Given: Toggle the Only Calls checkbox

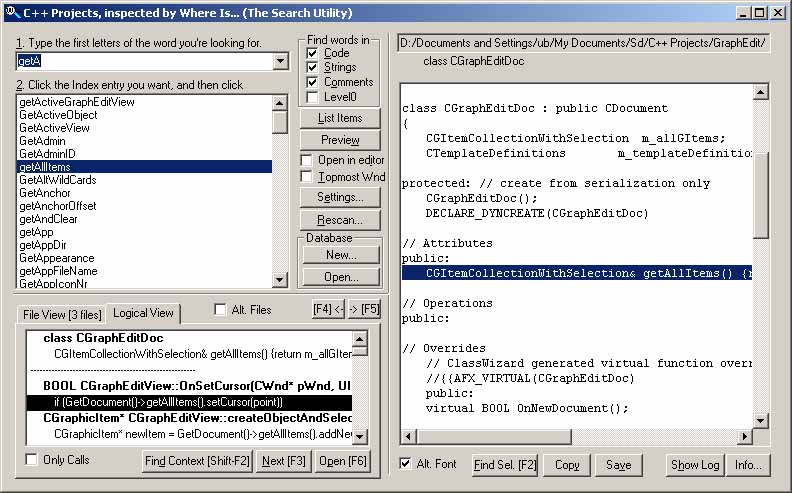Looking at the screenshot, I should coord(32,460).
